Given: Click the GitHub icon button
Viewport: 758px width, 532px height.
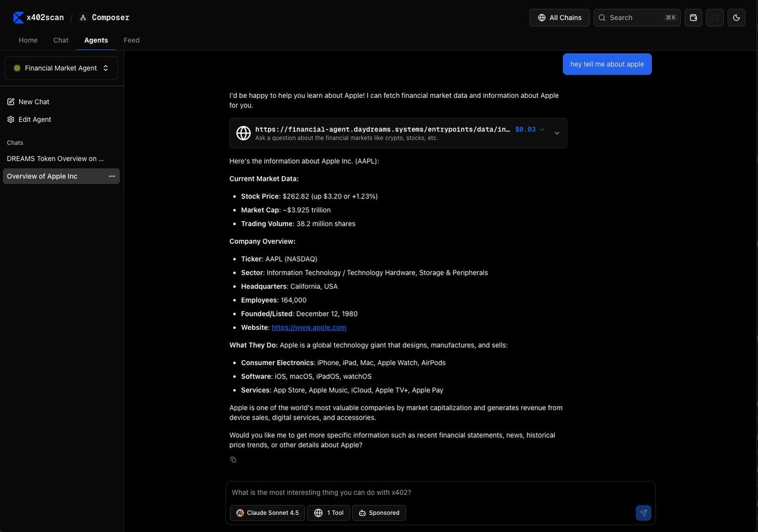Looking at the screenshot, I should 715,18.
